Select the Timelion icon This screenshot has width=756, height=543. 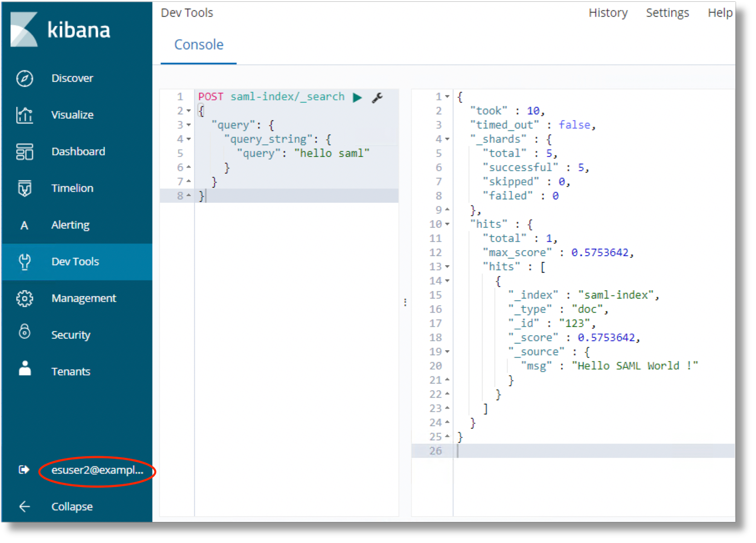pos(24,188)
